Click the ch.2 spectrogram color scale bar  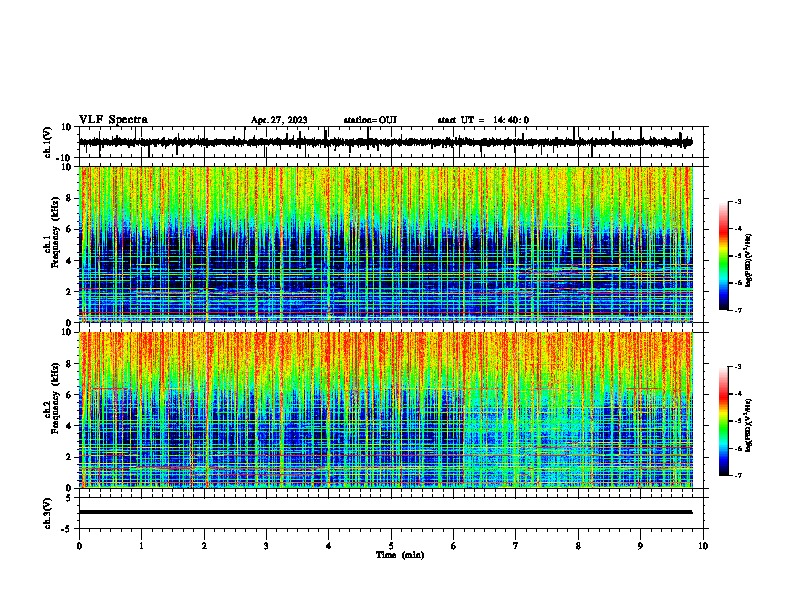coord(723,421)
